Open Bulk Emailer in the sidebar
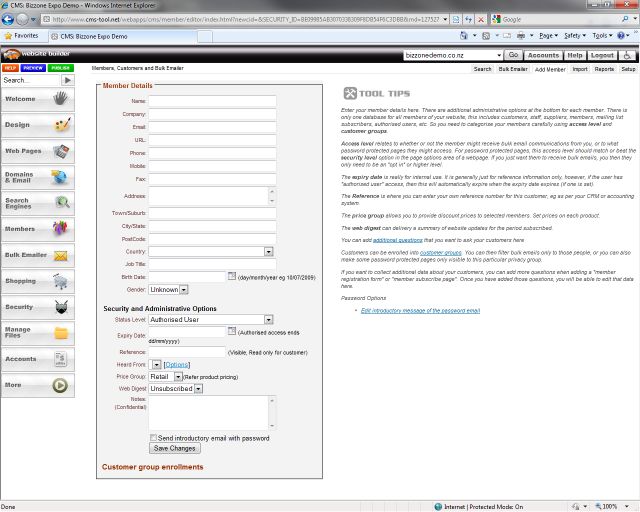Screen dimensions: 640x512 pyautogui.click(x=37, y=256)
